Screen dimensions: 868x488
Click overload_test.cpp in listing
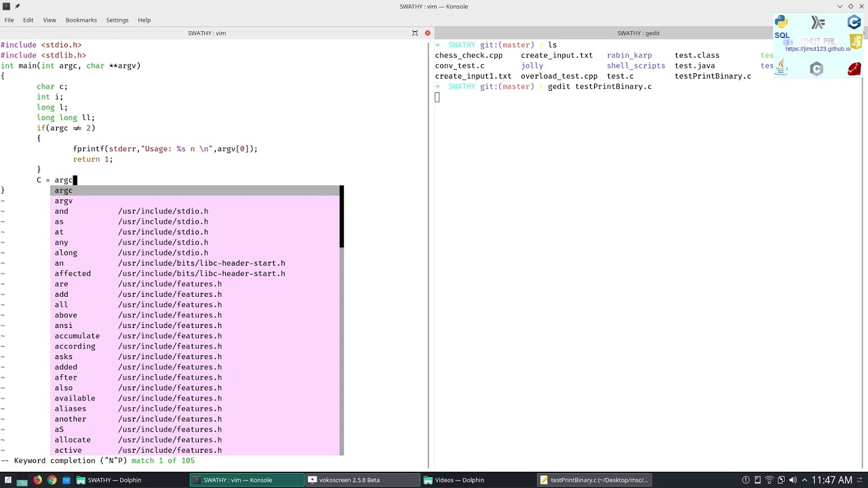click(559, 76)
